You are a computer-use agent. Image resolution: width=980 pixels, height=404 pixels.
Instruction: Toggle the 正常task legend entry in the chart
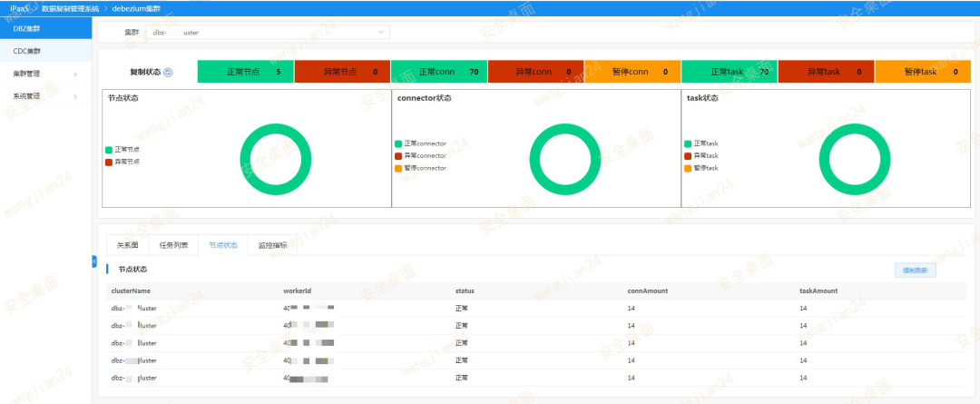click(701, 143)
